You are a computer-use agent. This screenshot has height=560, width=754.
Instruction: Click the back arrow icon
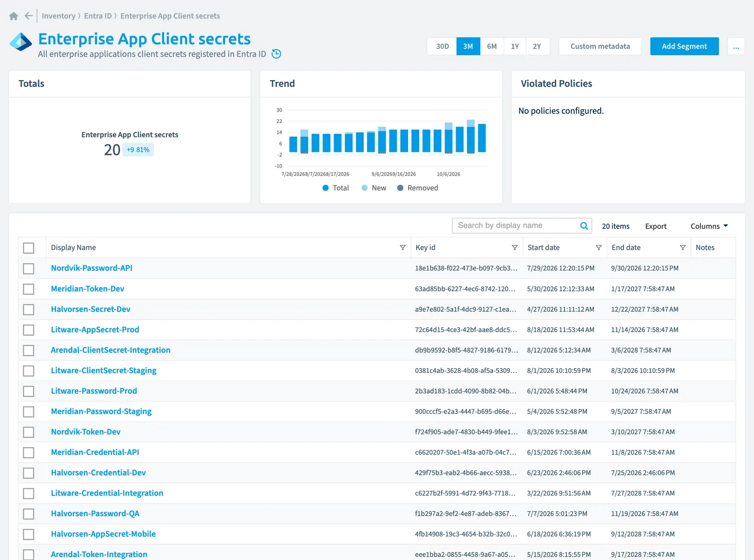pos(29,16)
